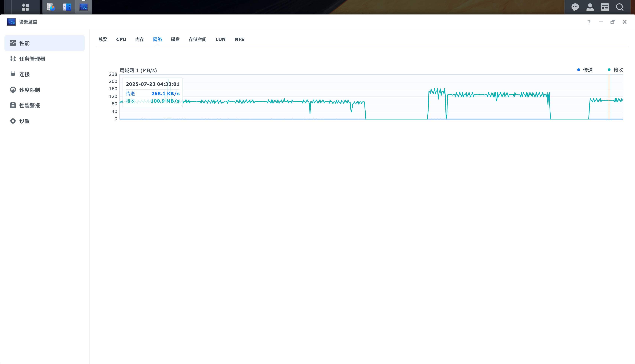Select the 网络 tab
635x364 pixels.
tap(157, 39)
